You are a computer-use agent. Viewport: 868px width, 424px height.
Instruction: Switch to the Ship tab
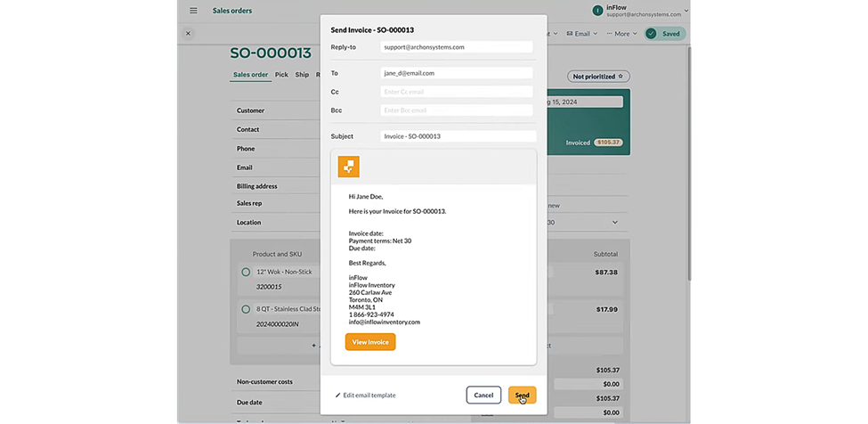(x=302, y=75)
